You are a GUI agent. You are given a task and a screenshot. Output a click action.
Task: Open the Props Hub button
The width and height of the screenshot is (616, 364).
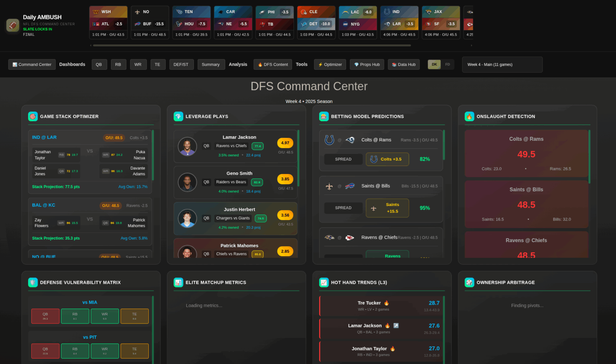tap(367, 65)
